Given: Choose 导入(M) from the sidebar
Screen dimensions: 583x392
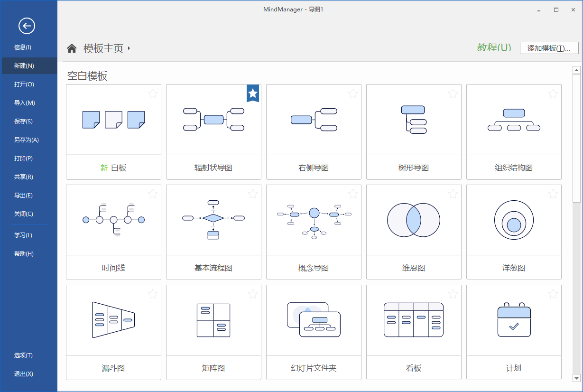Looking at the screenshot, I should click(x=28, y=103).
